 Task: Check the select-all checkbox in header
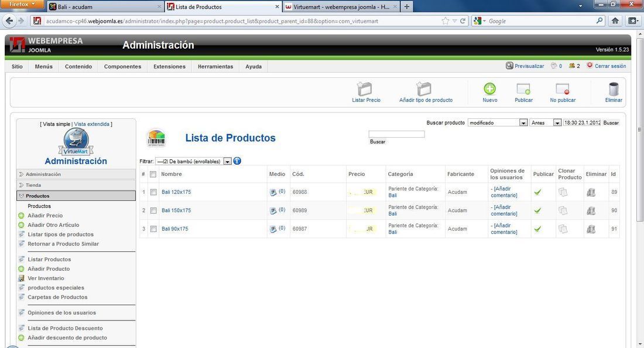coord(153,174)
